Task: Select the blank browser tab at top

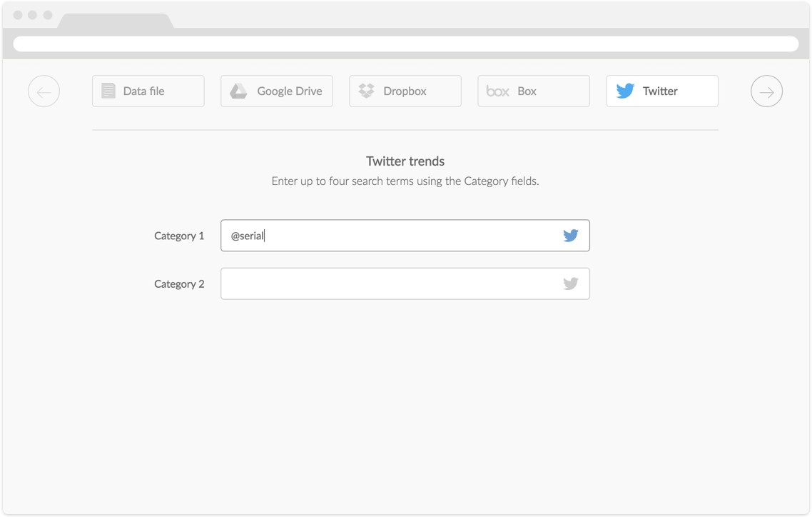Action: tap(115, 21)
